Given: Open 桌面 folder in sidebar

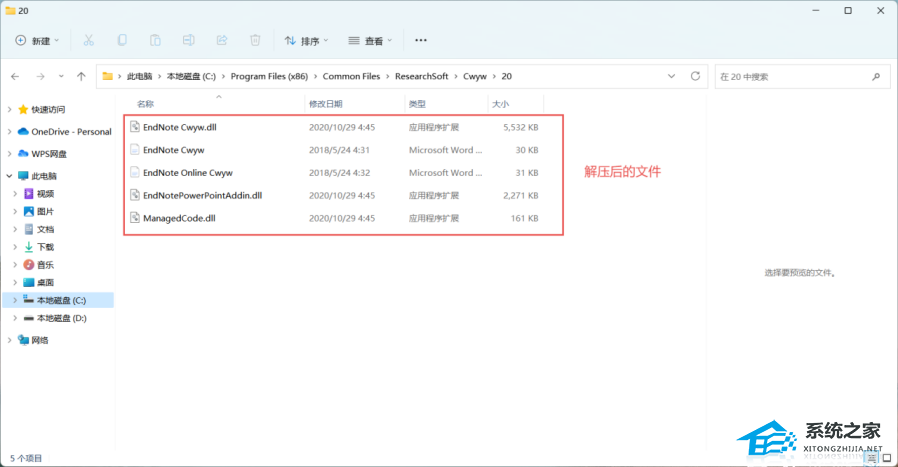Looking at the screenshot, I should tap(45, 282).
